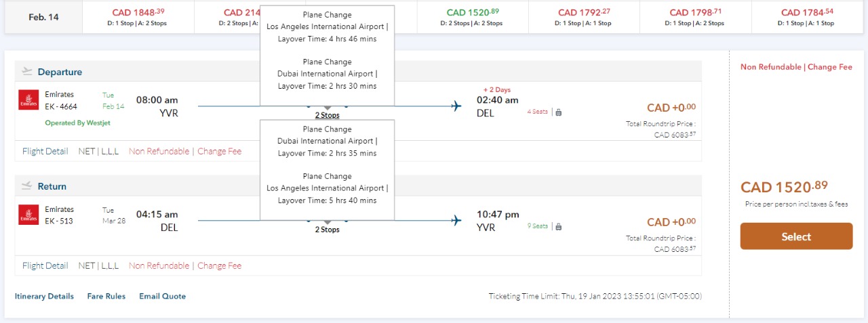Image resolution: width=868 pixels, height=323 pixels.
Task: Open the Fare Rules link
Action: point(106,296)
